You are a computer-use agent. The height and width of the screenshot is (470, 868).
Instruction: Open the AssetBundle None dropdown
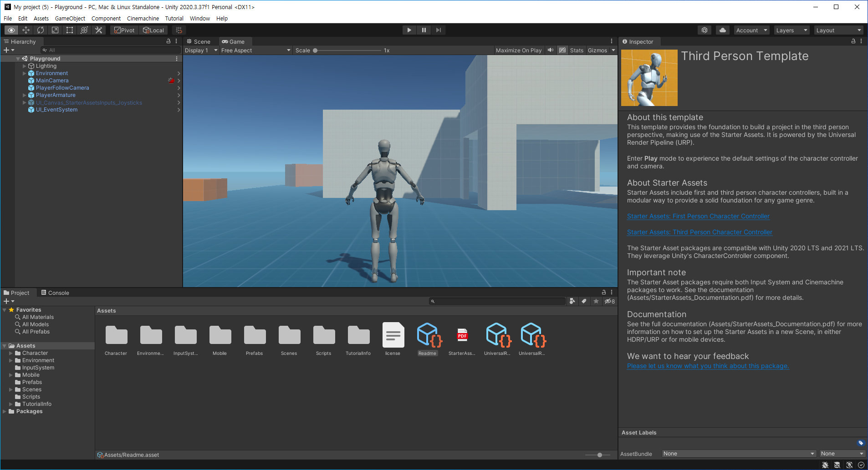click(x=739, y=454)
